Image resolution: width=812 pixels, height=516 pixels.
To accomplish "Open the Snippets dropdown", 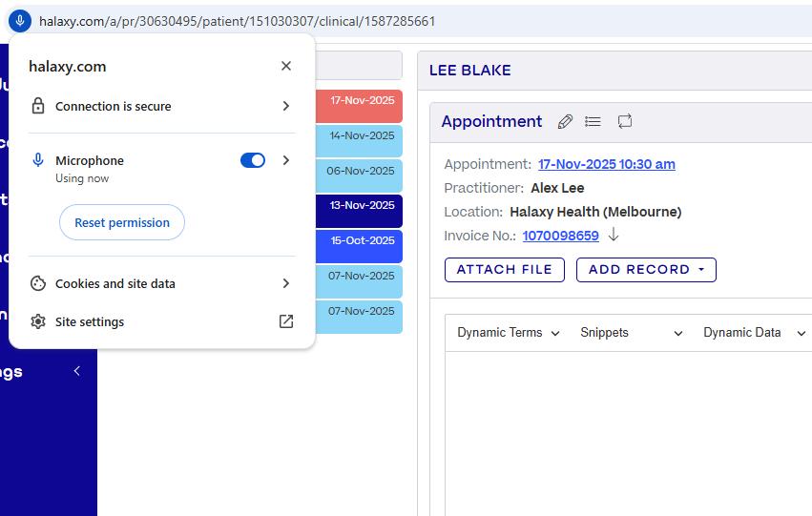I will [632, 333].
